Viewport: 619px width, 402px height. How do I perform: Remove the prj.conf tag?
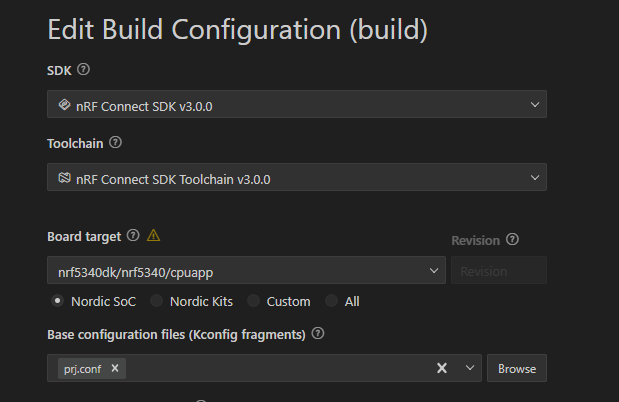(115, 368)
